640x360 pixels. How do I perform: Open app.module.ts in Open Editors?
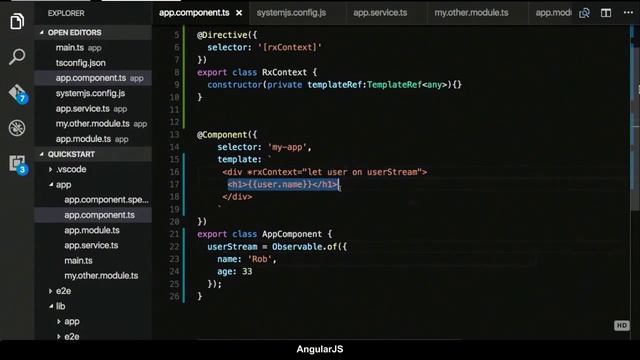click(93, 139)
